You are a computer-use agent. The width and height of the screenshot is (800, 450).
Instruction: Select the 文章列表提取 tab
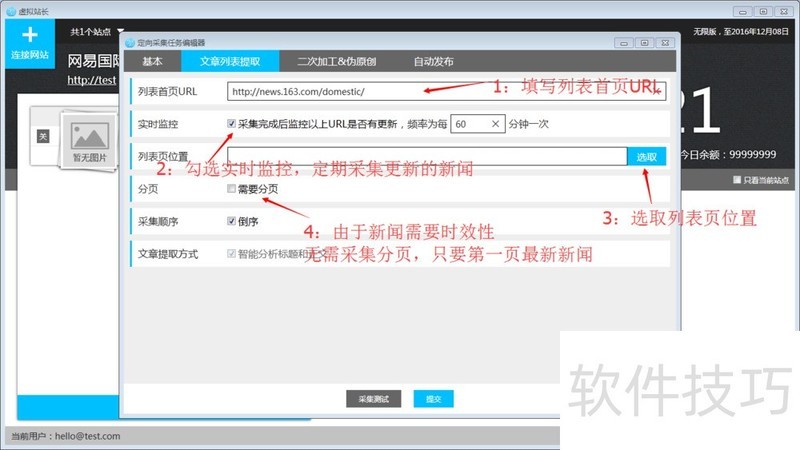tap(230, 62)
